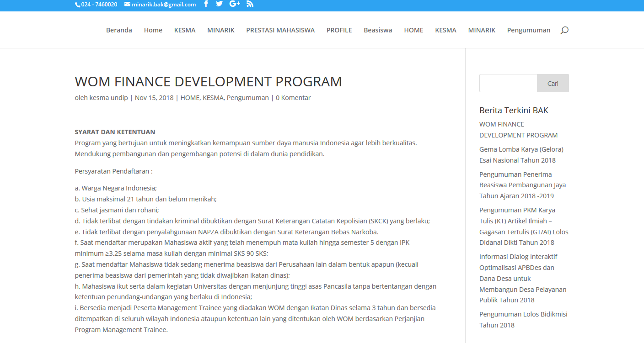Select the PROFILE menu item

coord(339,30)
